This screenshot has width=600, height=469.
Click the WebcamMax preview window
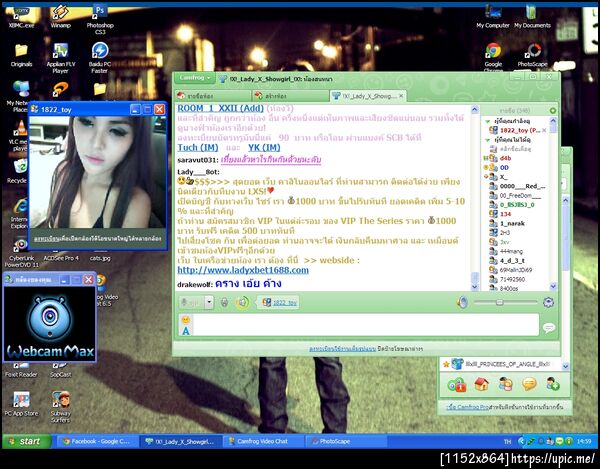tap(50, 323)
